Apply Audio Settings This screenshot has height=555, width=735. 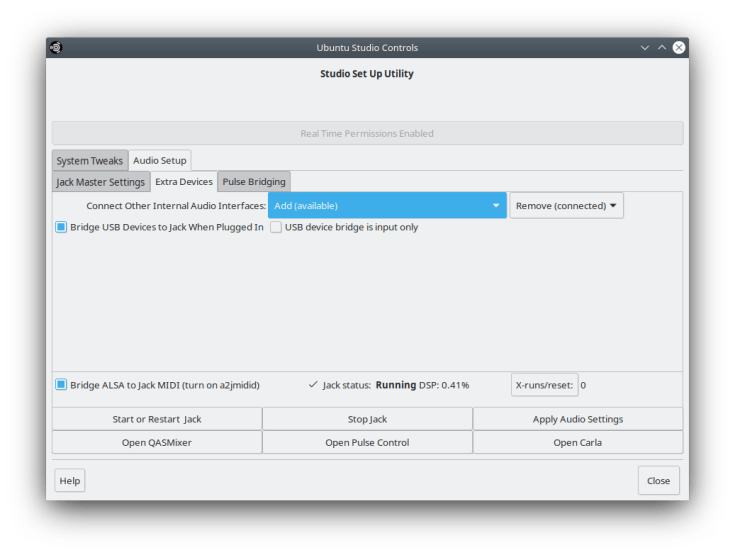pyautogui.click(x=577, y=419)
